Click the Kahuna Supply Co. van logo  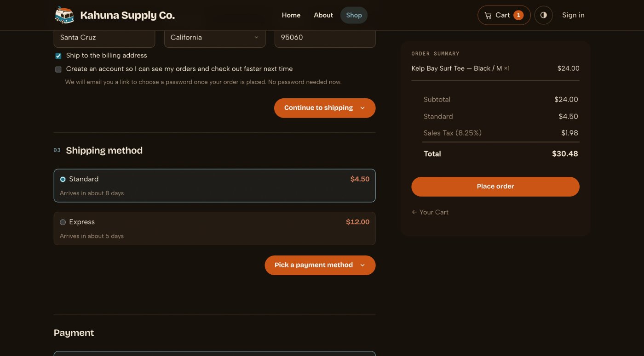pyautogui.click(x=64, y=15)
